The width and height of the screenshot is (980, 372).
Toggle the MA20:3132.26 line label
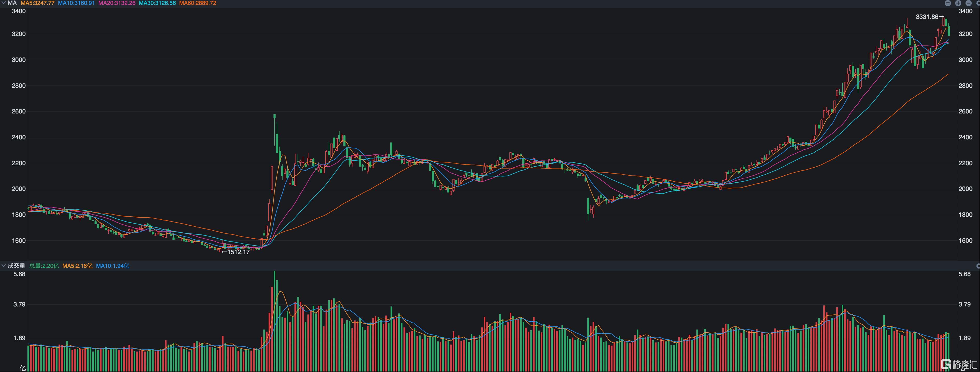pos(117,3)
